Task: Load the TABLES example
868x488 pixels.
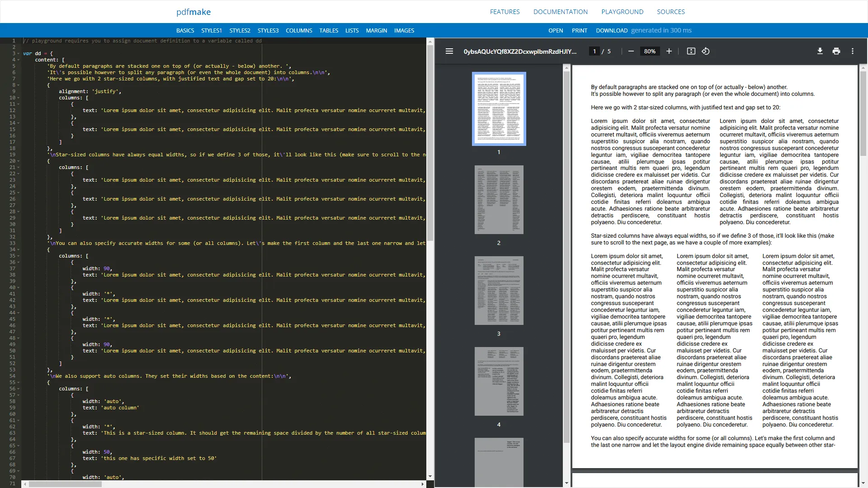Action: (x=329, y=30)
